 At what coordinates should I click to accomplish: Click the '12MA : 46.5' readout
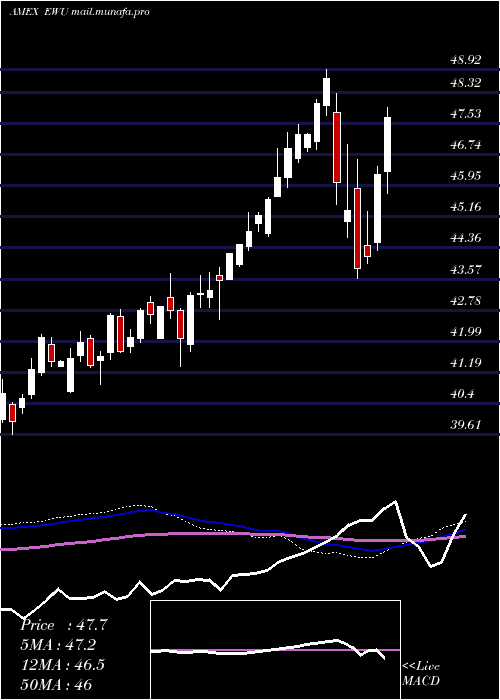pos(62,665)
